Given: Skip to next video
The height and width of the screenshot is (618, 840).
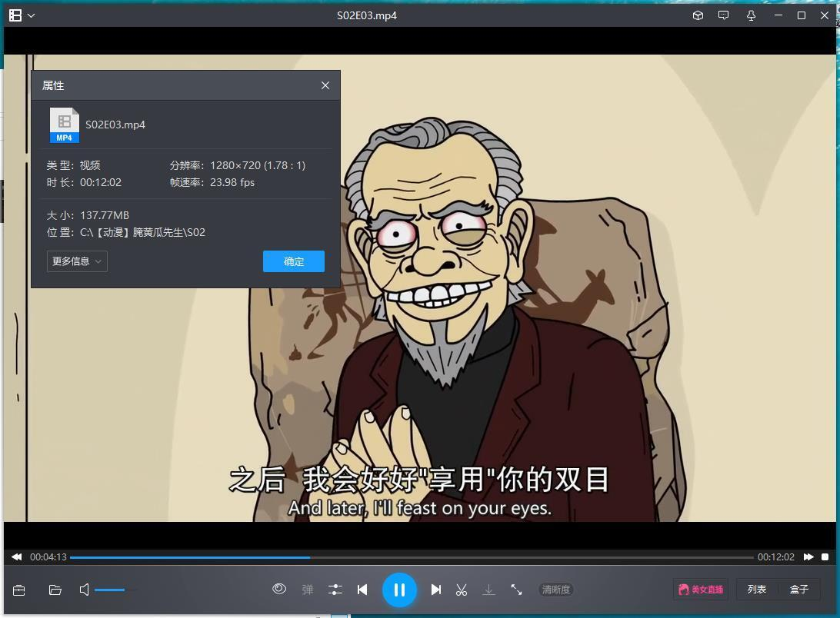Looking at the screenshot, I should pos(435,590).
